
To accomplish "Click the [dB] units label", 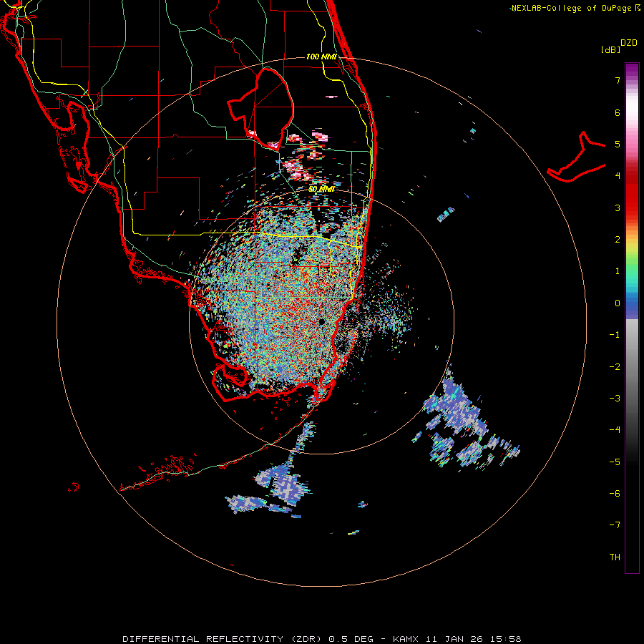I will click(610, 49).
